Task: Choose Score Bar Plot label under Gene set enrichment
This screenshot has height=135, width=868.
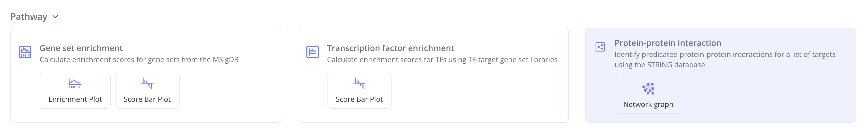Action: [147, 99]
